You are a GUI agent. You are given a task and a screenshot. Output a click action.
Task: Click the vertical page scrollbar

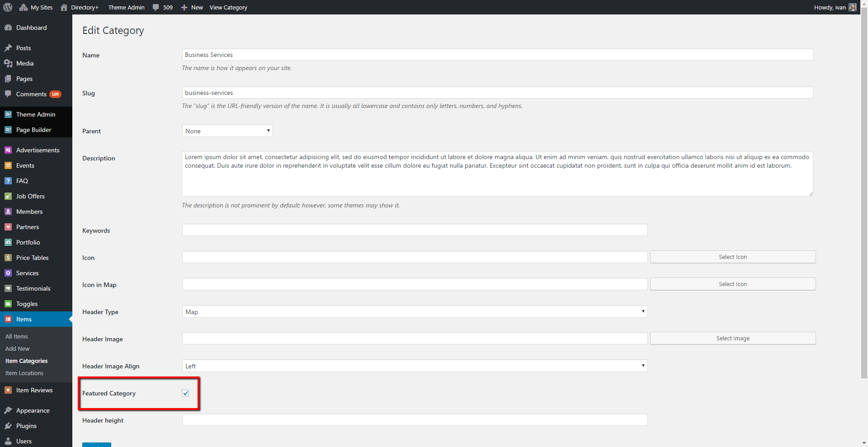[x=864, y=193]
